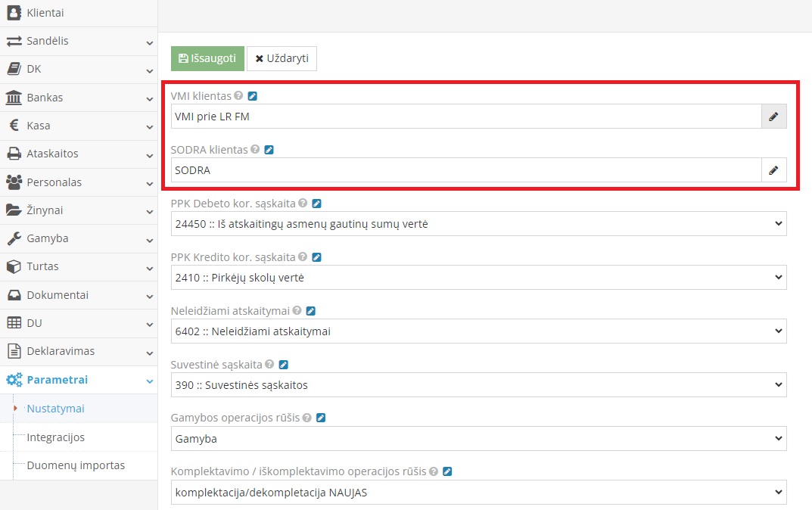Click the pencil icon in VMI klientas field
Screen dimensions: 812x510
click(773, 117)
